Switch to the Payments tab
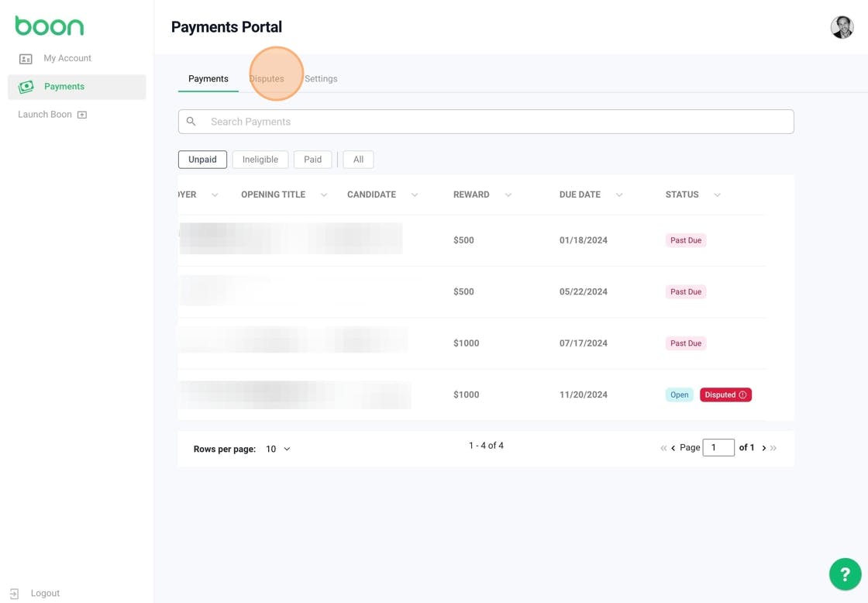Viewport: 868px width, 603px height. (x=208, y=78)
